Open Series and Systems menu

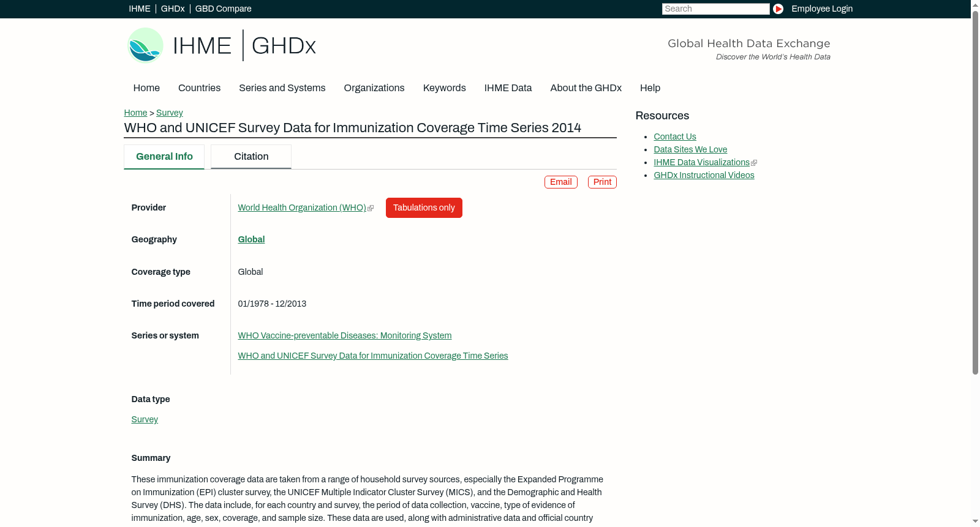[282, 88]
